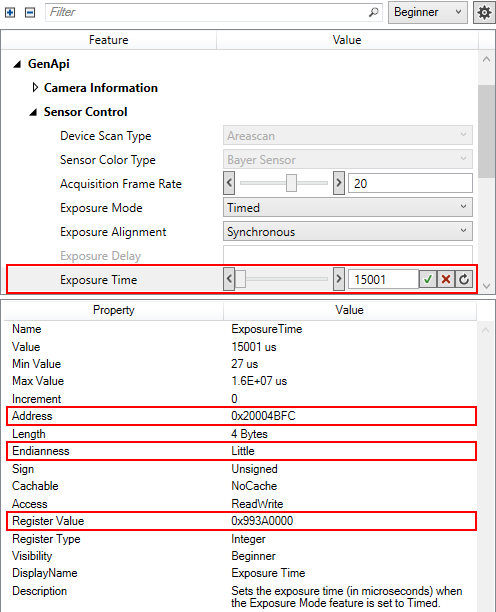496x612 pixels.
Task: Select the Exposure Alignment feature
Action: [x=113, y=232]
